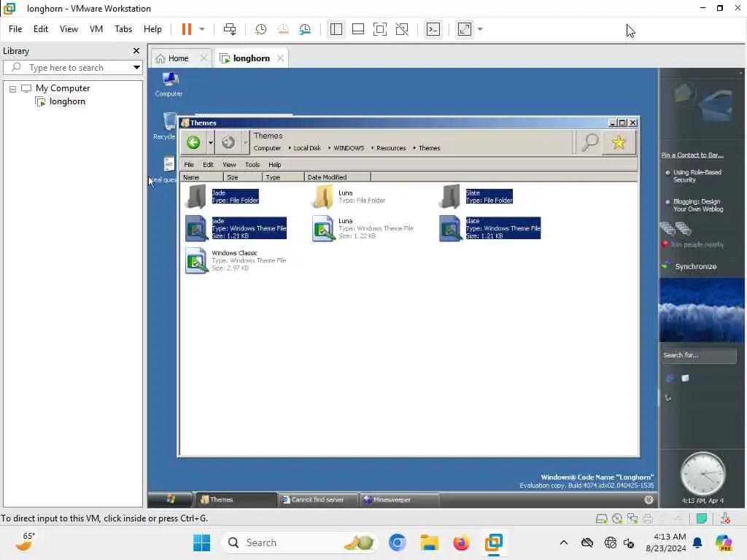747x560 pixels.
Task: Open the Themes window File menu
Action: click(x=189, y=165)
